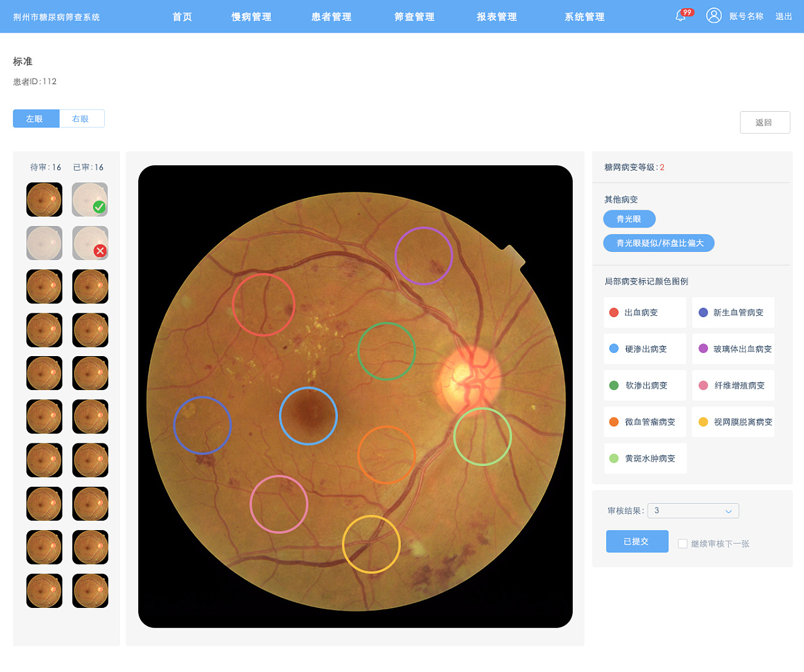This screenshot has width=804, height=672.
Task: Open 系统管理 menu
Action: coord(585,16)
